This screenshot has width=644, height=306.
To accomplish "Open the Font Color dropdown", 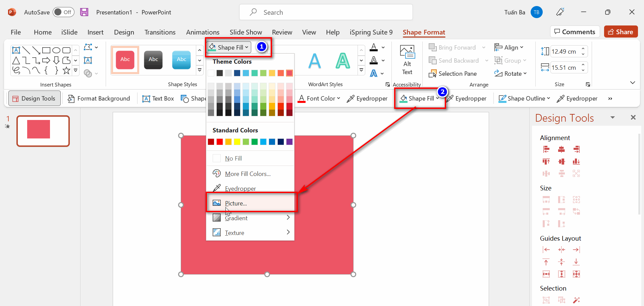I will pos(319,98).
